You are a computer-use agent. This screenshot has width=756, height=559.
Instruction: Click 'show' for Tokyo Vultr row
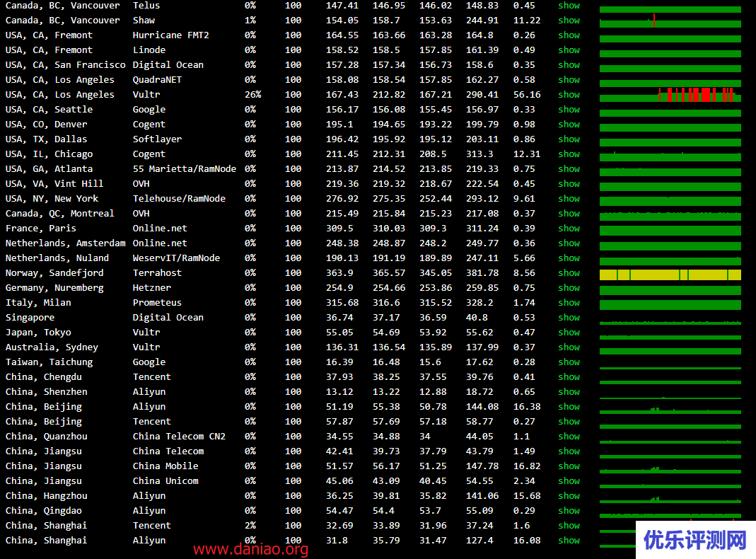tap(569, 333)
